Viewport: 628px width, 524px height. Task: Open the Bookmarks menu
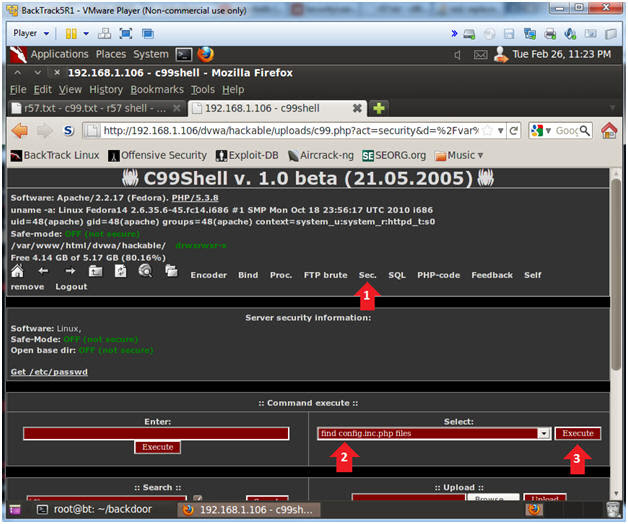tap(157, 90)
